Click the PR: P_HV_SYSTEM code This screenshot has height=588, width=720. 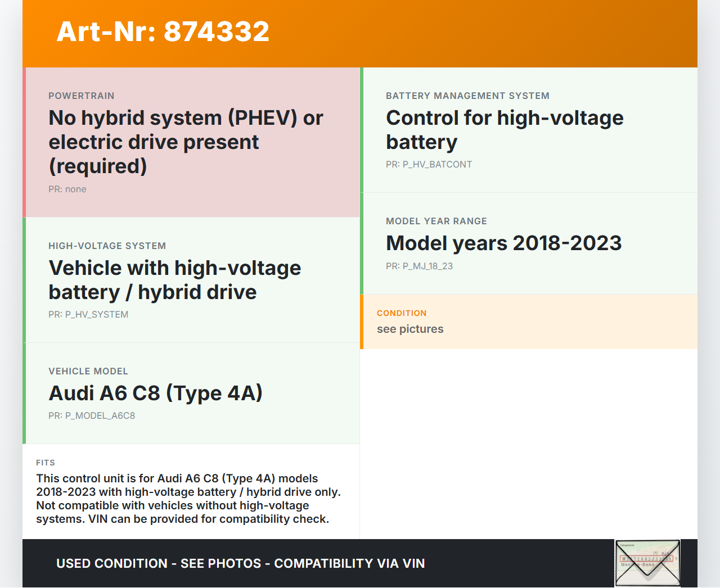[88, 315]
